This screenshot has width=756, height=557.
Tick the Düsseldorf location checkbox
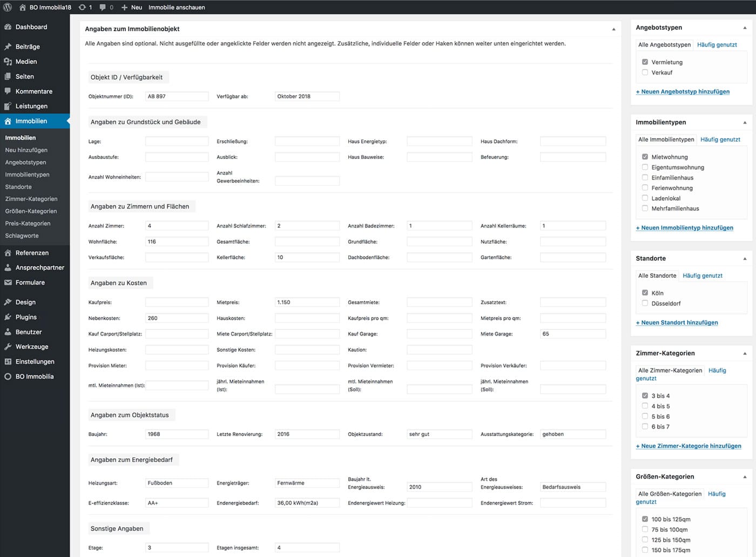[645, 304]
